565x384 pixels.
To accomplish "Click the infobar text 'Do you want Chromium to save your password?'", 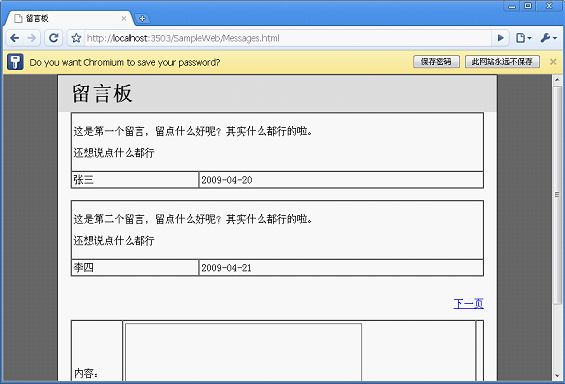I will 125,62.
